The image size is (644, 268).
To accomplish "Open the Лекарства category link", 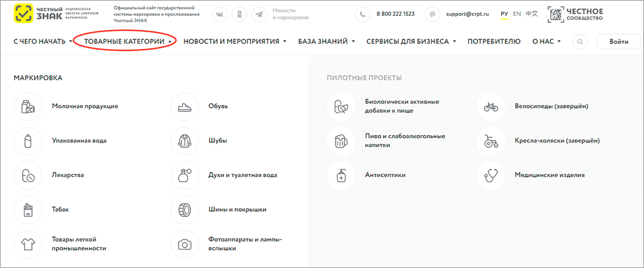I will tap(68, 175).
